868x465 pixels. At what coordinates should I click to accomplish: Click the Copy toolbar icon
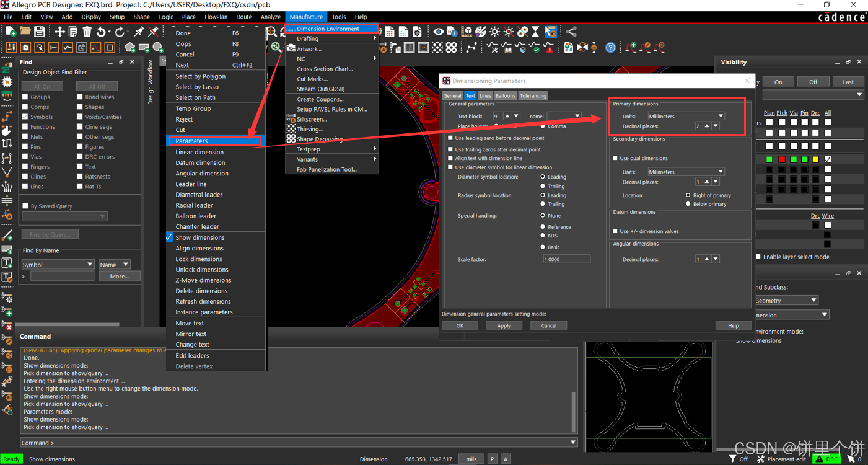[73, 32]
